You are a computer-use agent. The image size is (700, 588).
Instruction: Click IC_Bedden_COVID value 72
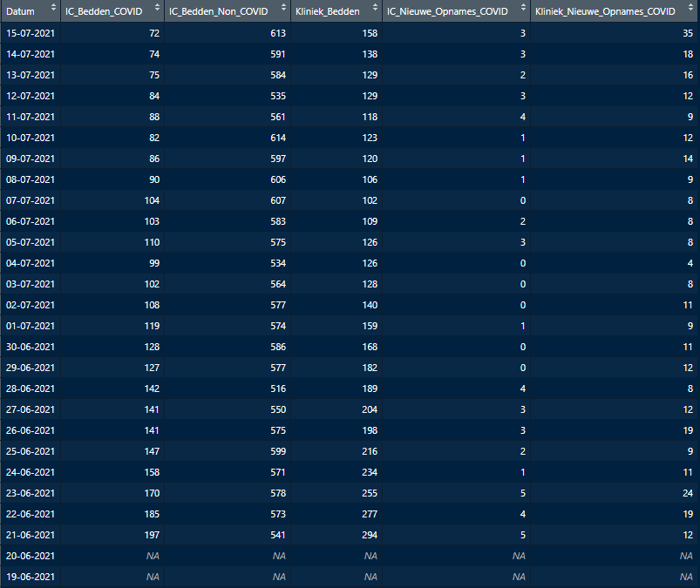(x=154, y=33)
